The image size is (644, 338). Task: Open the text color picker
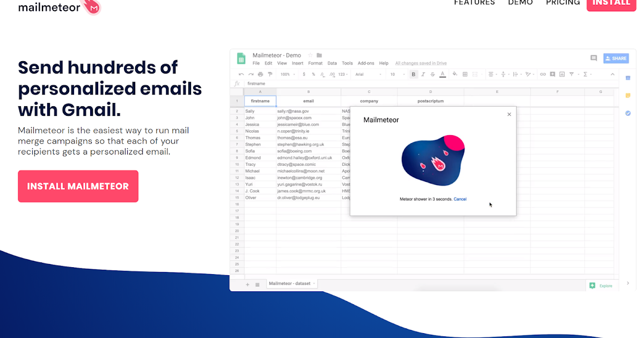click(443, 74)
